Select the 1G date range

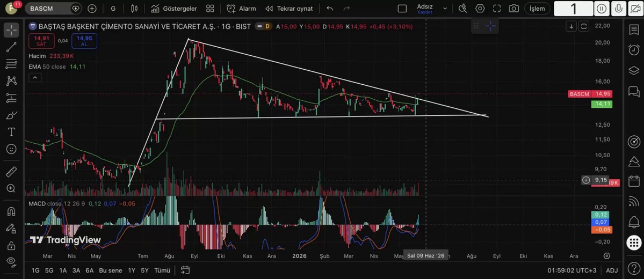click(36, 270)
